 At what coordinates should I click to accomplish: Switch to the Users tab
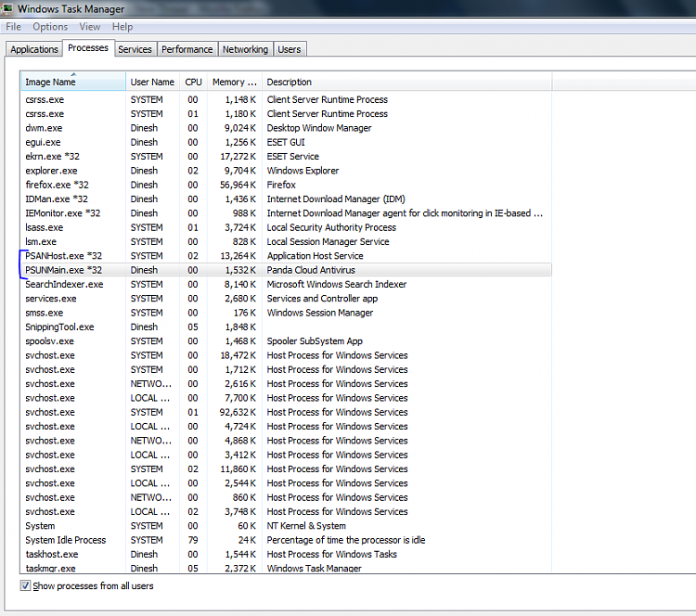(290, 49)
